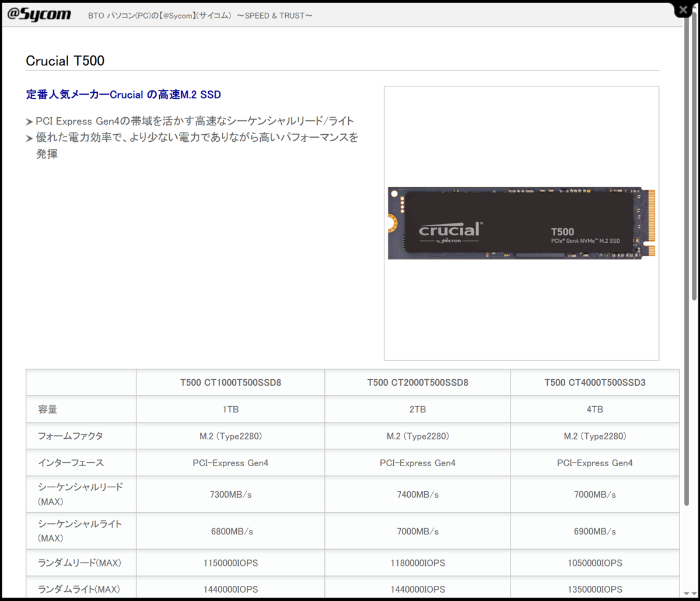Click the 7400MB/s sequential read value
Image resolution: width=700 pixels, height=601 pixels.
[x=417, y=494]
